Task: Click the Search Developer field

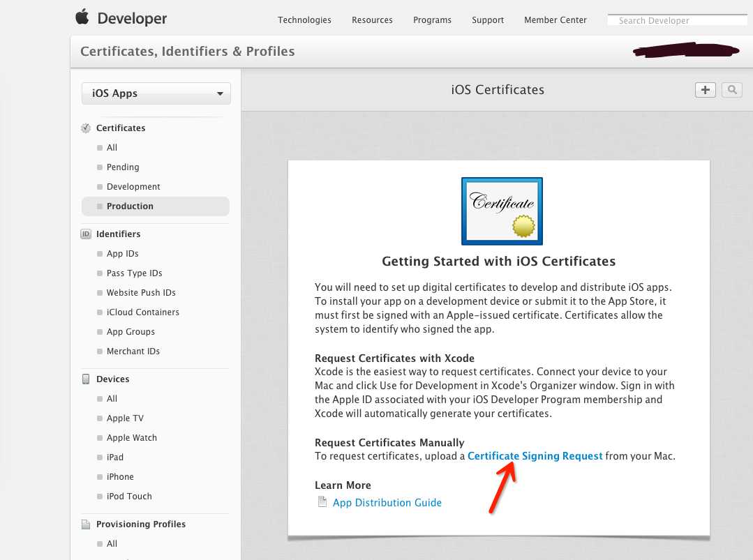Action: click(x=677, y=21)
